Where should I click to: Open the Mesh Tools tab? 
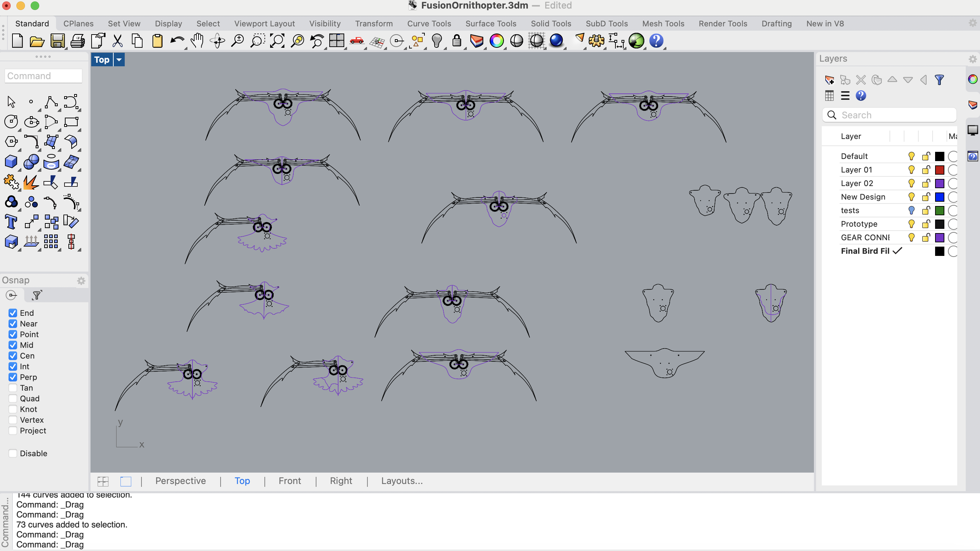(663, 24)
